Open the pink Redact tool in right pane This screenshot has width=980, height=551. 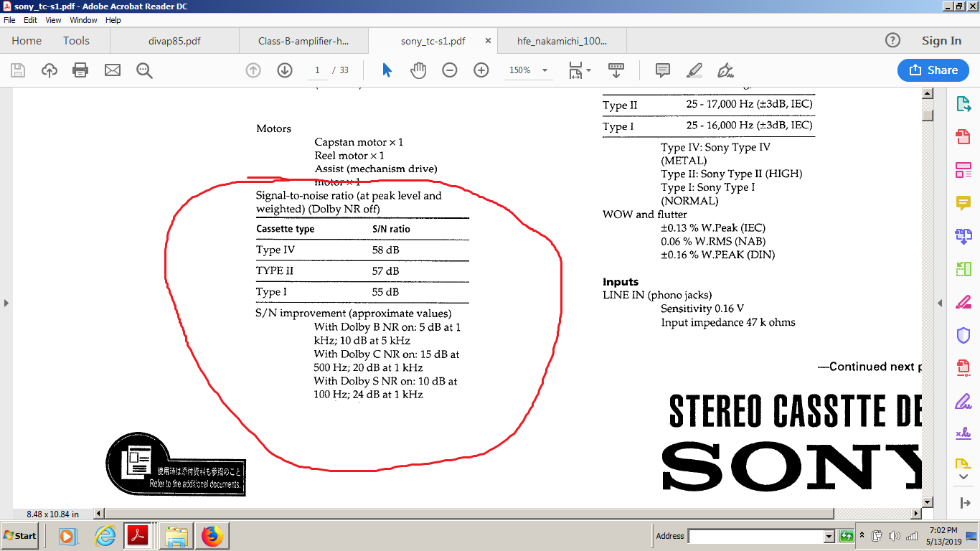pyautogui.click(x=963, y=302)
